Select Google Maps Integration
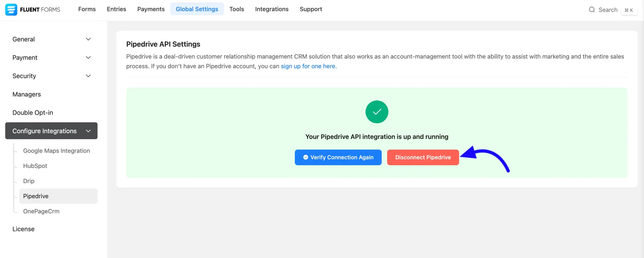644x258 pixels. click(56, 151)
